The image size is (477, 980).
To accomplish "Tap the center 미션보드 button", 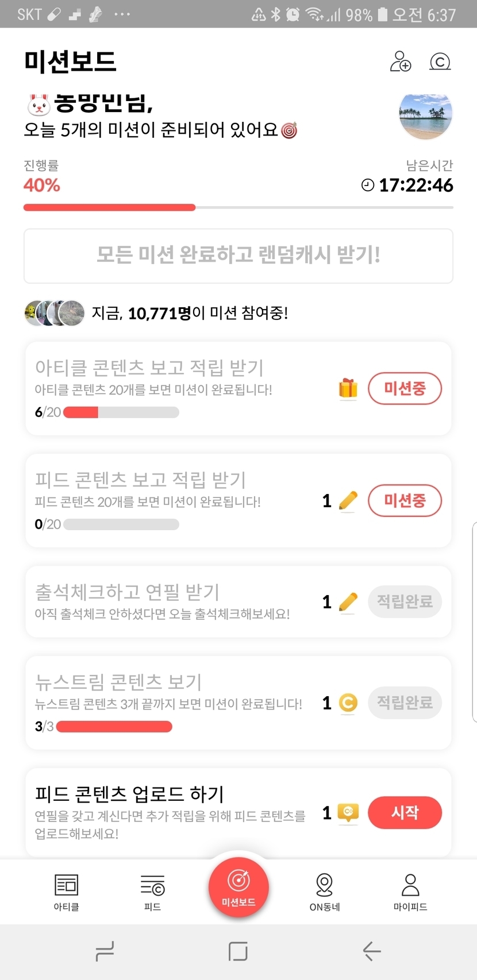I will (238, 886).
